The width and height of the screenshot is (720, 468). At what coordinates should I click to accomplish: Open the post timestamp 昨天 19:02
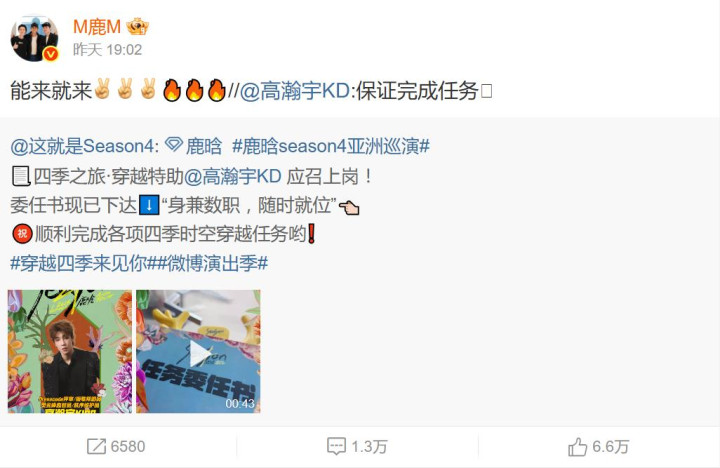click(x=107, y=50)
